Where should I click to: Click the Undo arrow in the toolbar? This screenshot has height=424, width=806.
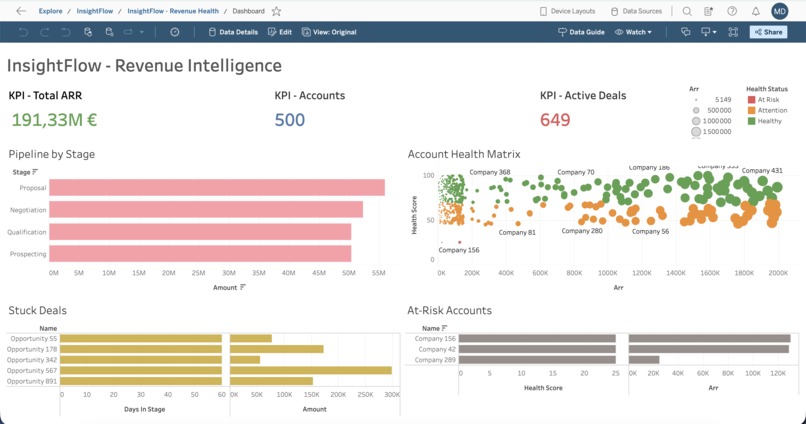click(x=23, y=32)
